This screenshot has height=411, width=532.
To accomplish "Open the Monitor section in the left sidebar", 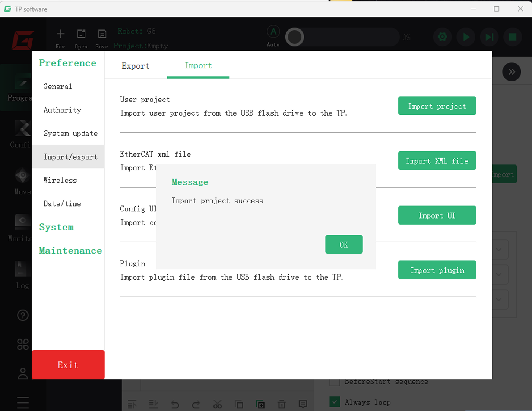I will point(20,228).
